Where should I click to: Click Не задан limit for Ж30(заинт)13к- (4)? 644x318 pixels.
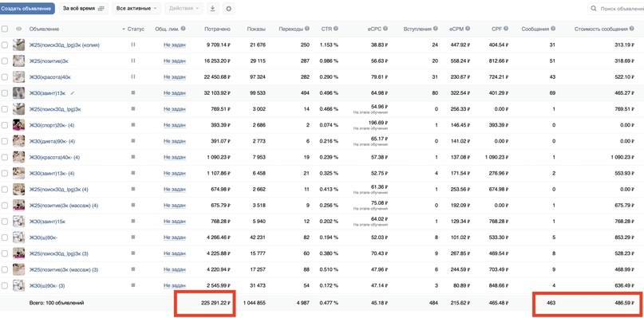click(x=175, y=173)
